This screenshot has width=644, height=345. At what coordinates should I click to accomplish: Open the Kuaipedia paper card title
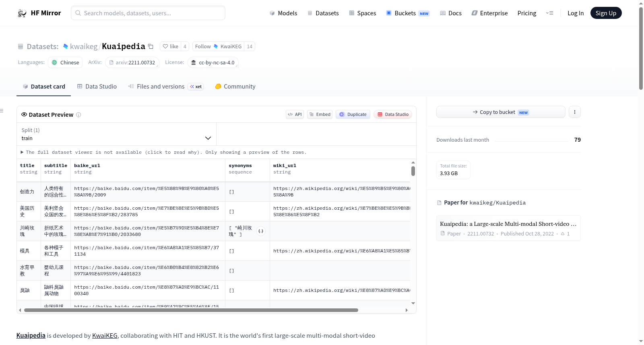pos(508,224)
